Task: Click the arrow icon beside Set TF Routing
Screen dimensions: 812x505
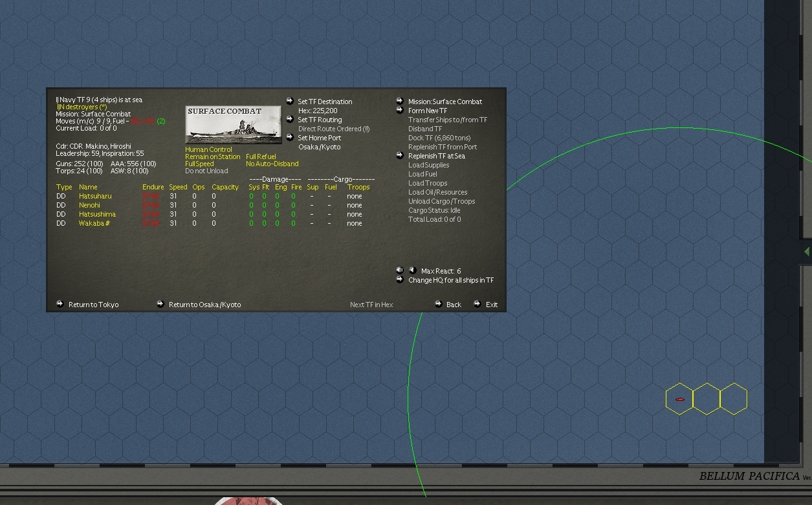Action: click(291, 119)
